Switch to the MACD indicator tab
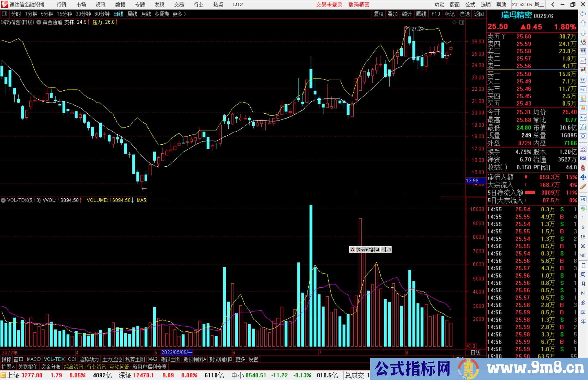This screenshot has width=588, height=380. click(x=34, y=359)
